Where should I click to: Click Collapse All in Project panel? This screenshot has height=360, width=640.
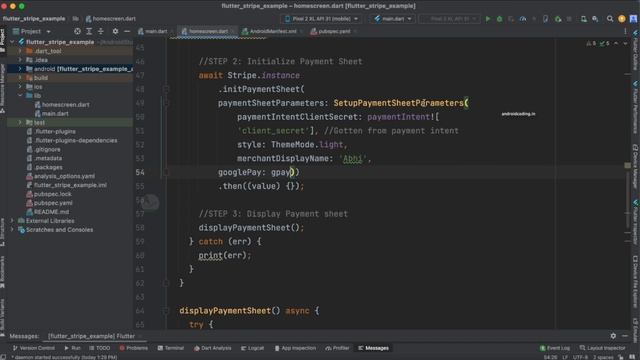click(x=100, y=31)
